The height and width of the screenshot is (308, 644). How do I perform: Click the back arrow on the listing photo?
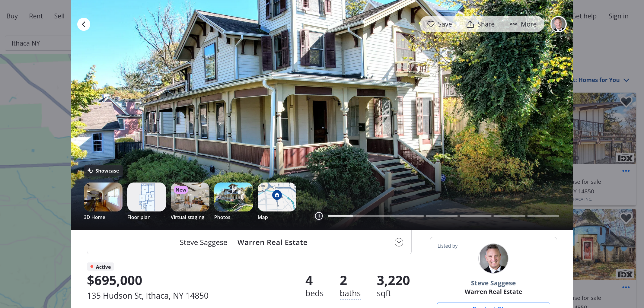[84, 24]
